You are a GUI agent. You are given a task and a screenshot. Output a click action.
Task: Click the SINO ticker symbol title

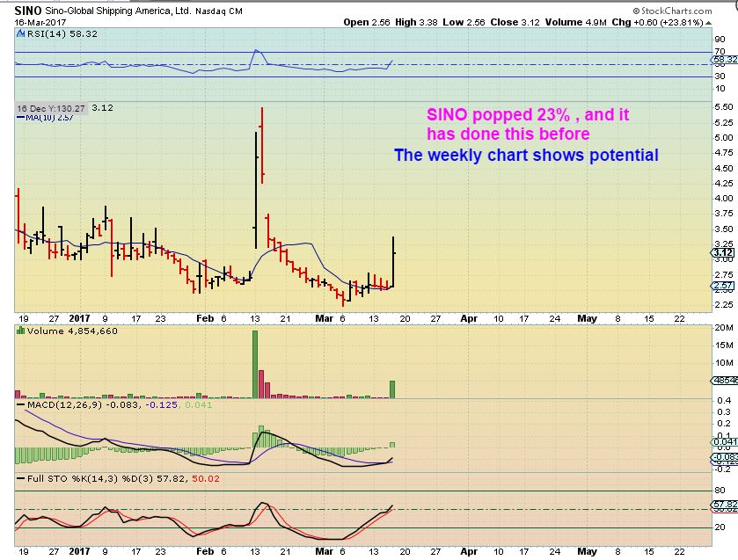coord(28,11)
